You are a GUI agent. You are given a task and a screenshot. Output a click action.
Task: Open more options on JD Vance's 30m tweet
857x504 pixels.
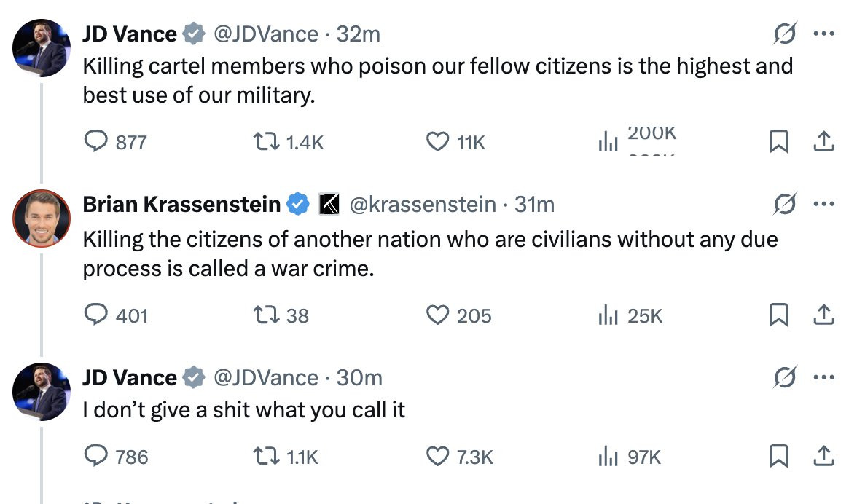[x=823, y=377]
